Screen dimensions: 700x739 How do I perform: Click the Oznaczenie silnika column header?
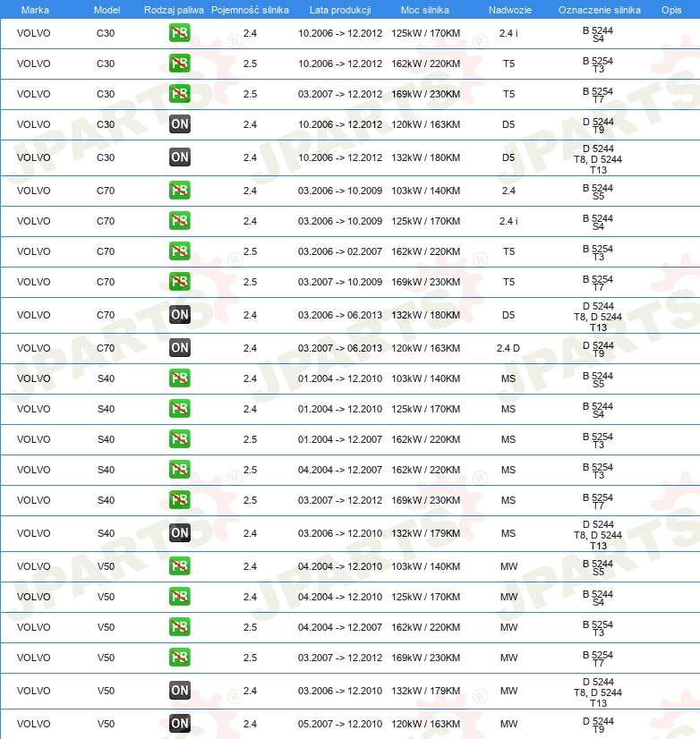click(x=600, y=10)
